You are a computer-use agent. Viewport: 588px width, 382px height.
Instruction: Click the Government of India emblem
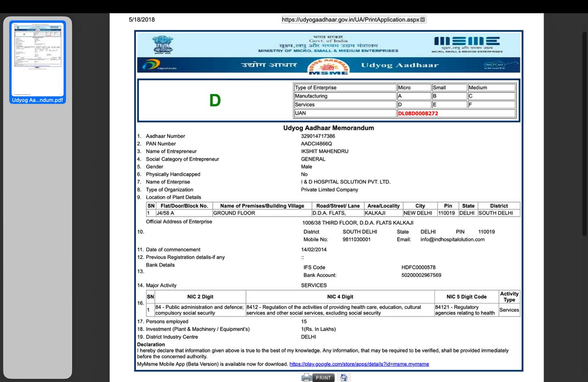(164, 45)
